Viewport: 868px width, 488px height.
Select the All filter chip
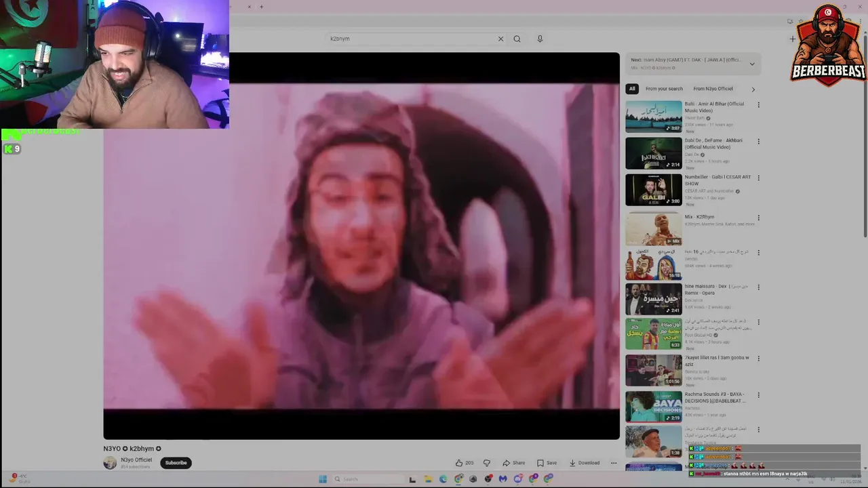(x=632, y=89)
